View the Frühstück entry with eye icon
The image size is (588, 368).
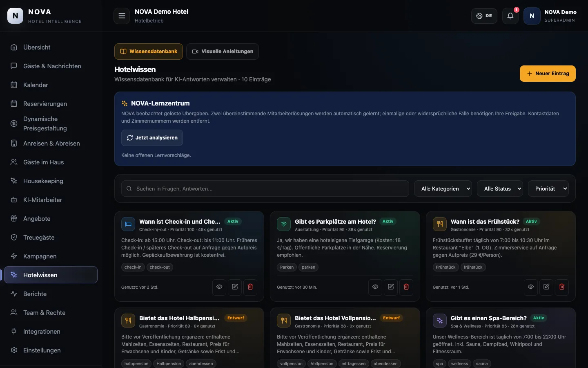point(531,287)
